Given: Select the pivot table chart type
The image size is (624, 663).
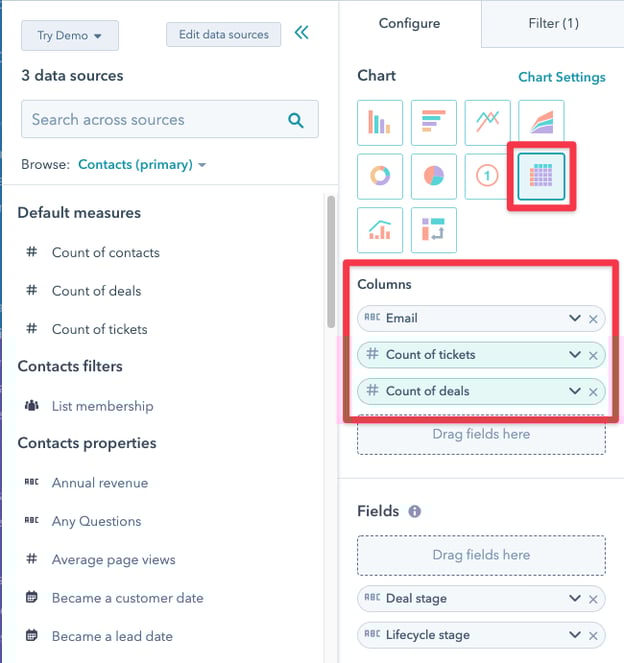Looking at the screenshot, I should 433,230.
